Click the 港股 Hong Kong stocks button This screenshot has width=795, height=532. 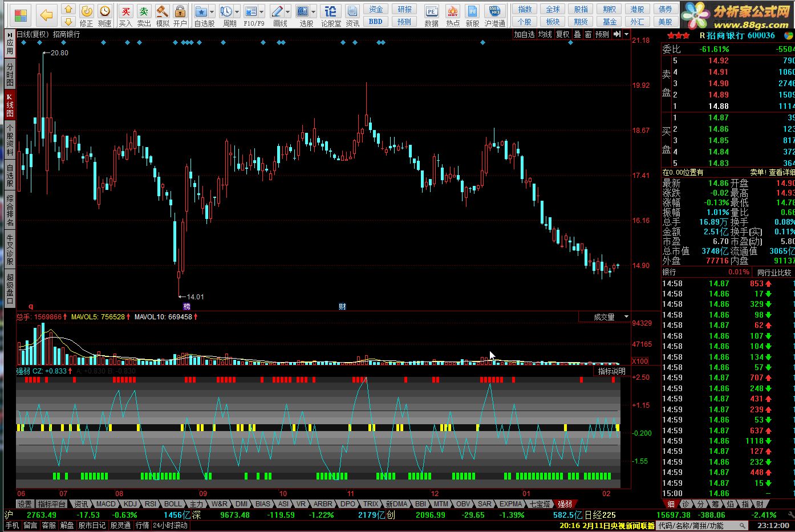[638, 9]
